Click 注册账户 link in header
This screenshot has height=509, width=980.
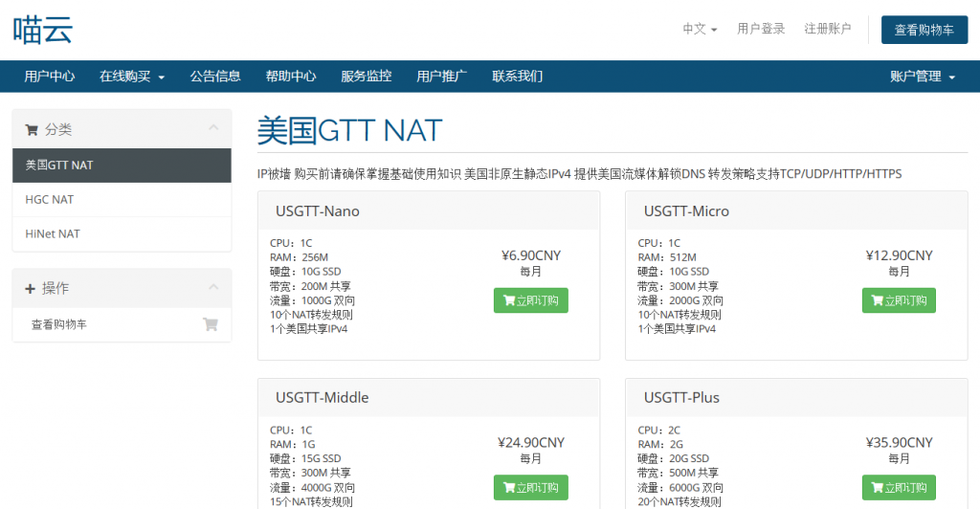tap(827, 29)
